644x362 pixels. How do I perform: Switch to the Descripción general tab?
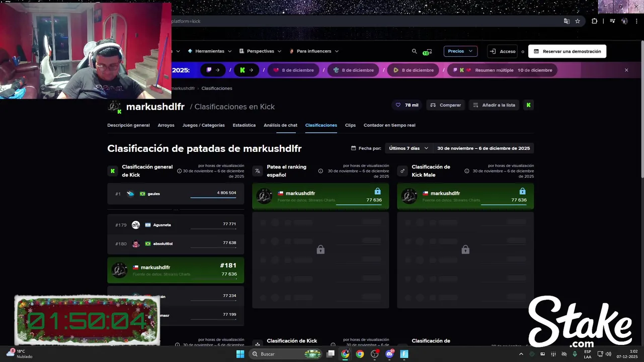pyautogui.click(x=128, y=125)
